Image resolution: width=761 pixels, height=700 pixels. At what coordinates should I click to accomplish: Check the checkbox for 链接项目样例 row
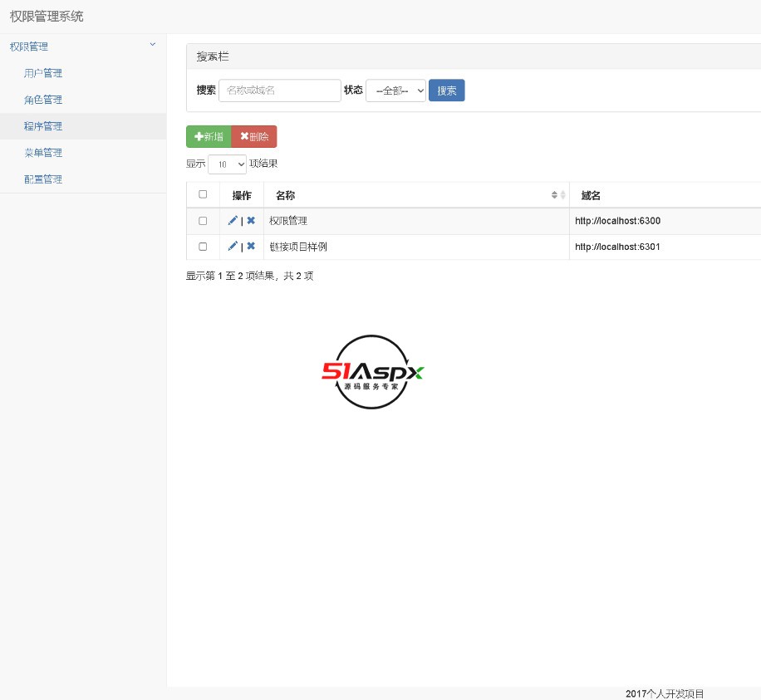[x=203, y=247]
